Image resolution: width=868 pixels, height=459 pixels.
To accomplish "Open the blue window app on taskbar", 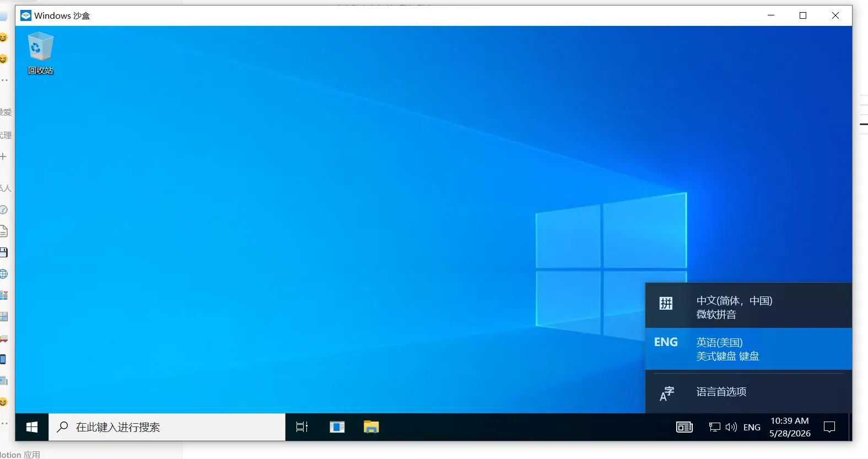I will [x=337, y=427].
